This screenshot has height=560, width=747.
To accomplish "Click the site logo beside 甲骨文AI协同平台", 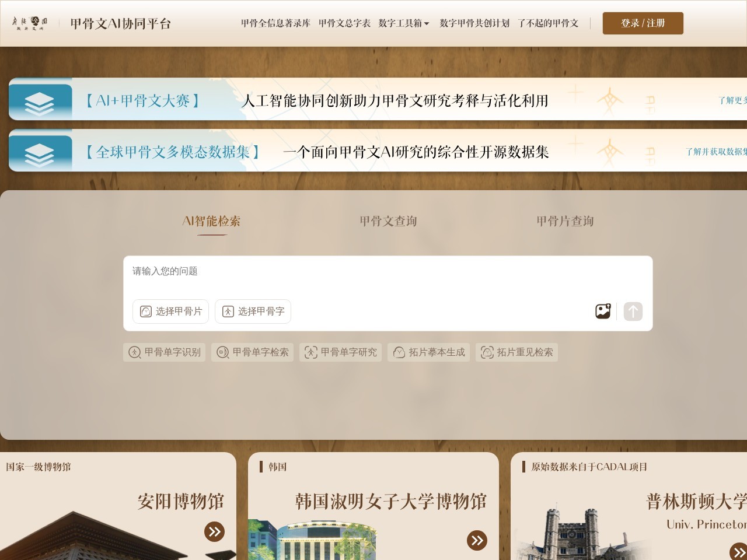I will pyautogui.click(x=30, y=23).
